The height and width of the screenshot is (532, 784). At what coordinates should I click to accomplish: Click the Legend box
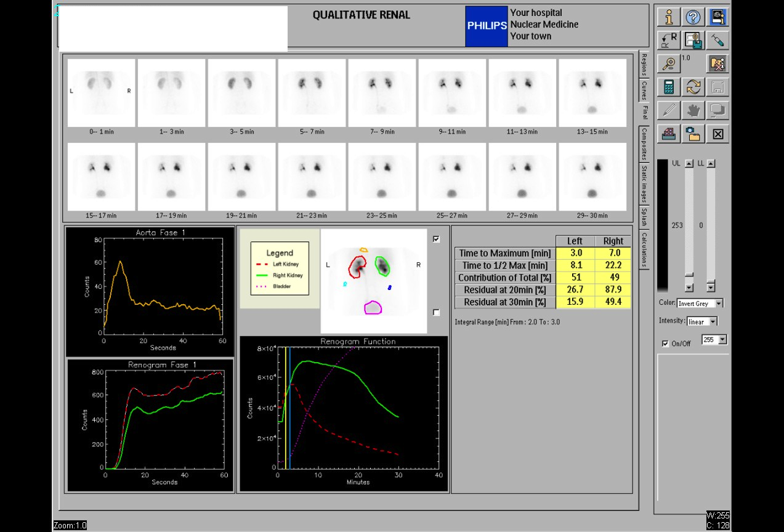click(280, 268)
